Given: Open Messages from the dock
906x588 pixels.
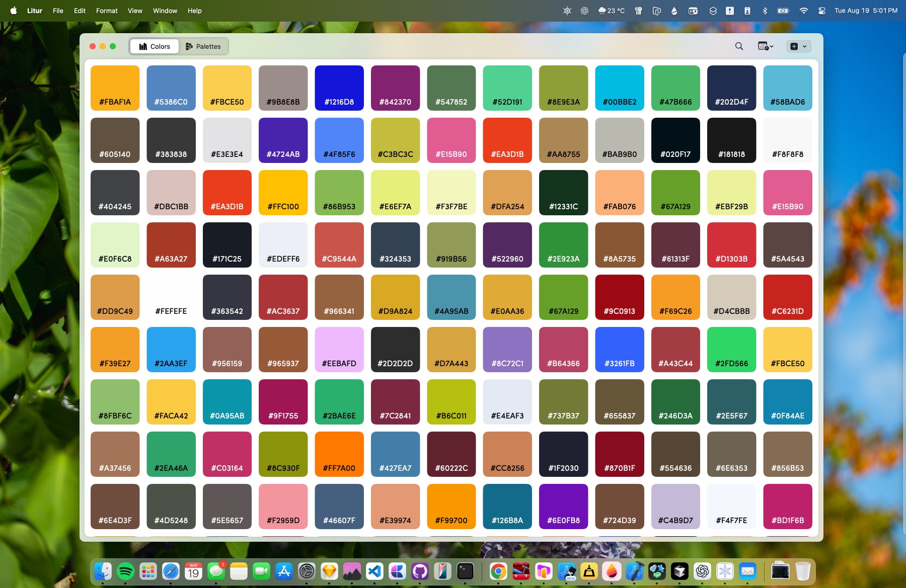Looking at the screenshot, I should [216, 571].
